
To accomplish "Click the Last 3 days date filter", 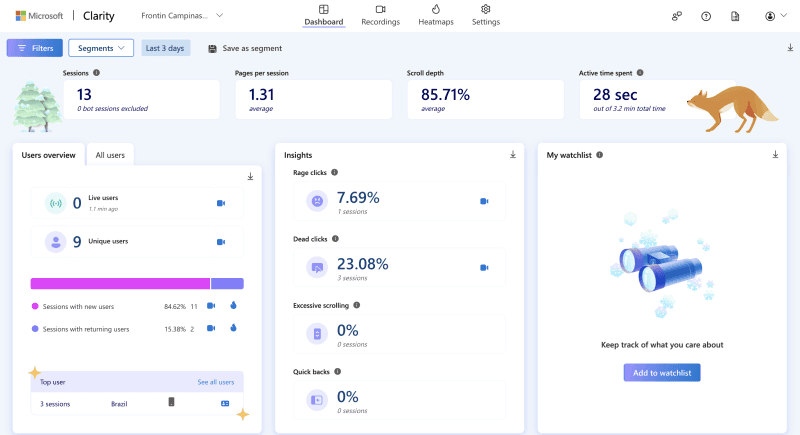I will [x=166, y=48].
